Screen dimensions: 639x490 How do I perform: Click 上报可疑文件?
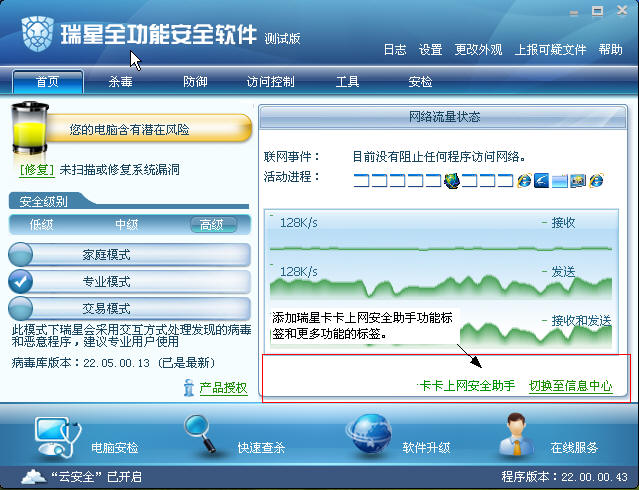(x=550, y=50)
